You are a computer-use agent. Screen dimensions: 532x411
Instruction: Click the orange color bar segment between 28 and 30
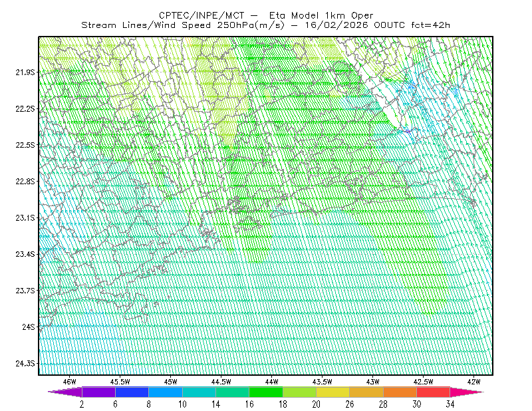pos(400,392)
